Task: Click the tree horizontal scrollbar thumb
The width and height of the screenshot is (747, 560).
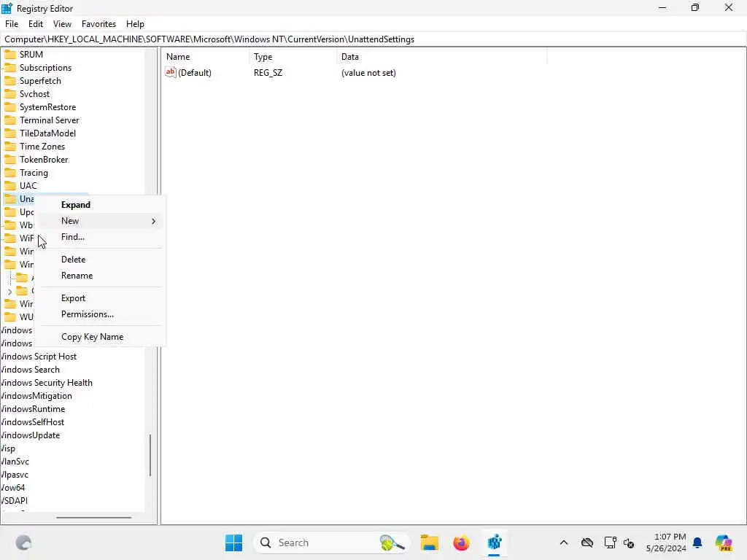Action: tap(94, 517)
